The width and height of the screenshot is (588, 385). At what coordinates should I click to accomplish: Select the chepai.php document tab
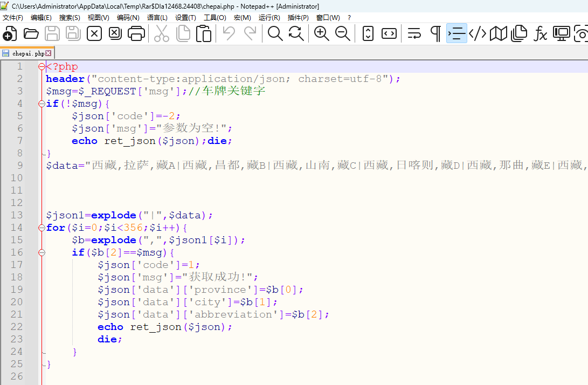(x=27, y=53)
